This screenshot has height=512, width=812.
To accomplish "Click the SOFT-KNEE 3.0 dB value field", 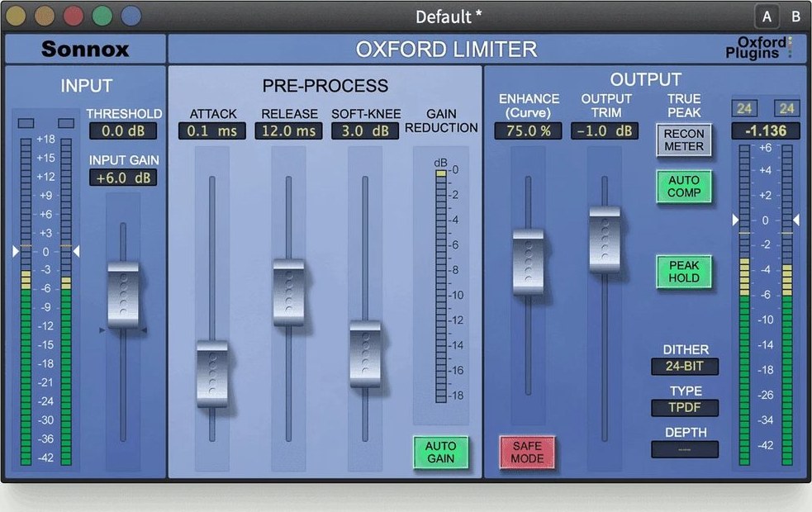I will click(x=365, y=131).
